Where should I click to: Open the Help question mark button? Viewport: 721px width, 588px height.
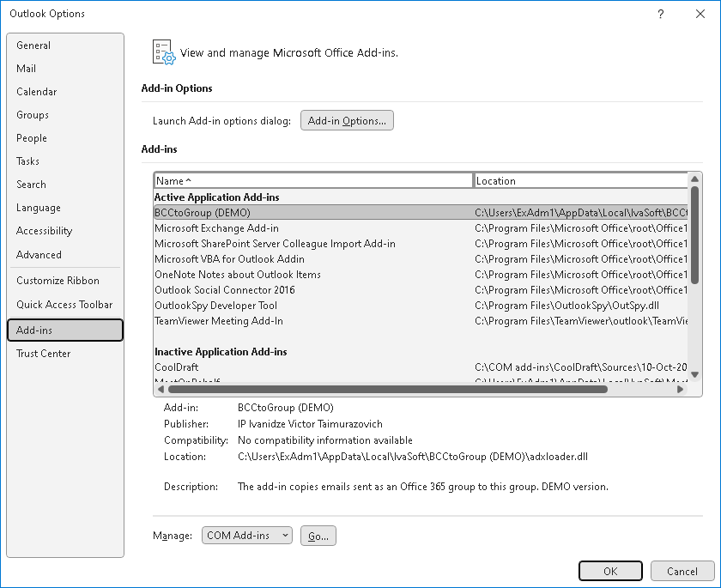pos(660,14)
